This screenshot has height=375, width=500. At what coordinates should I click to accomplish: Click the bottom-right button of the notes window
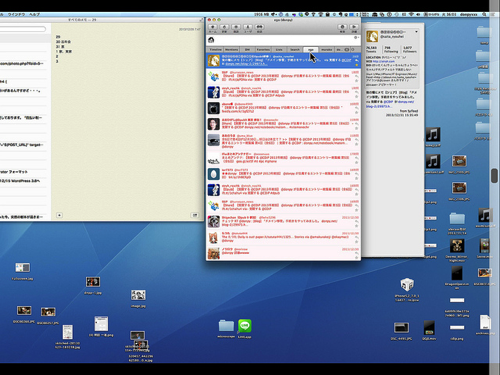[195, 215]
